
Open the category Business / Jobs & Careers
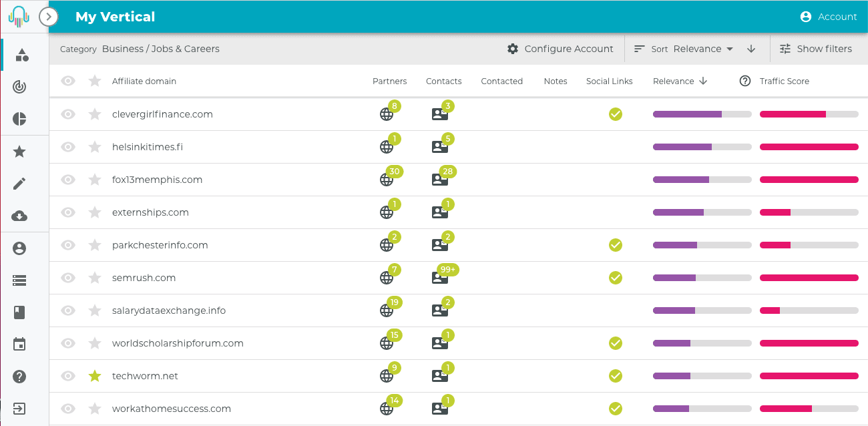(161, 49)
